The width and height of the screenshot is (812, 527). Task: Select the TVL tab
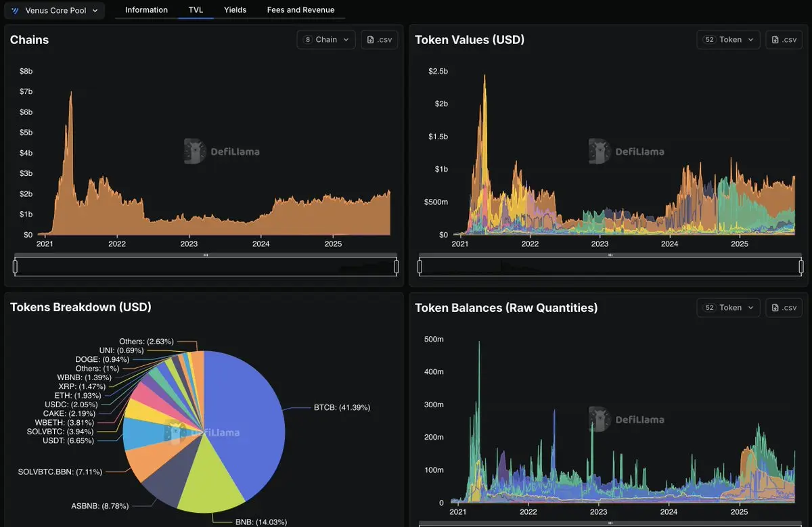pyautogui.click(x=196, y=10)
